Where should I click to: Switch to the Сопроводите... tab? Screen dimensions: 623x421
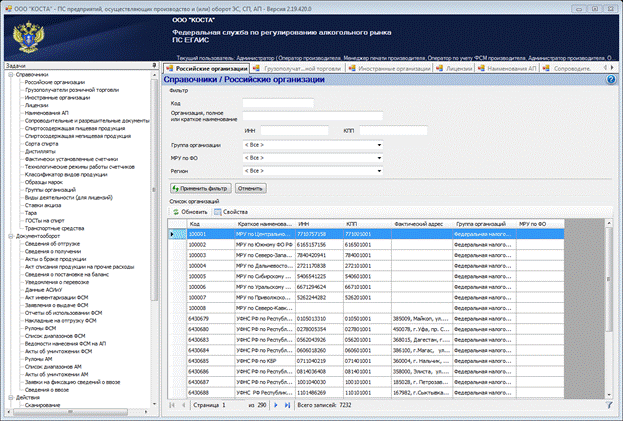tap(567, 68)
